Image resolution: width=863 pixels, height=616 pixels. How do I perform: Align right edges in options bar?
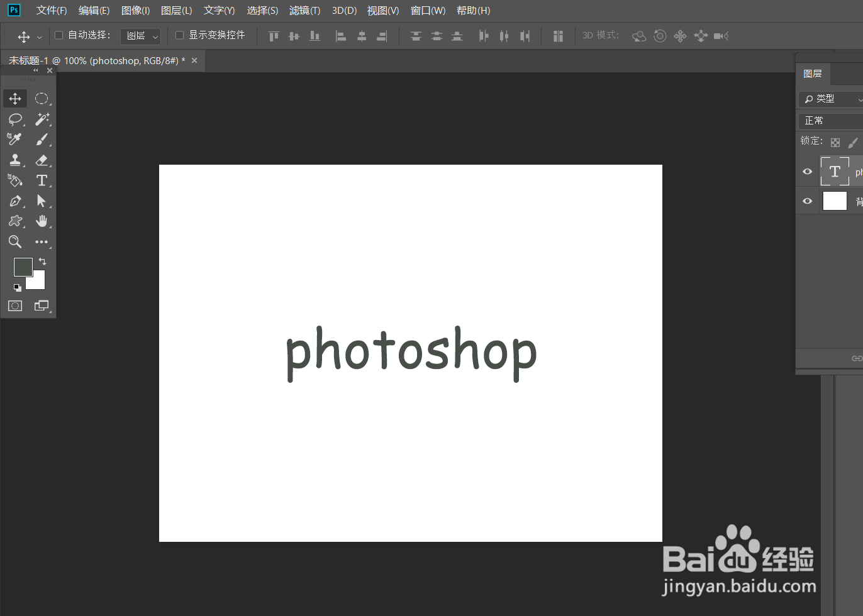click(382, 36)
